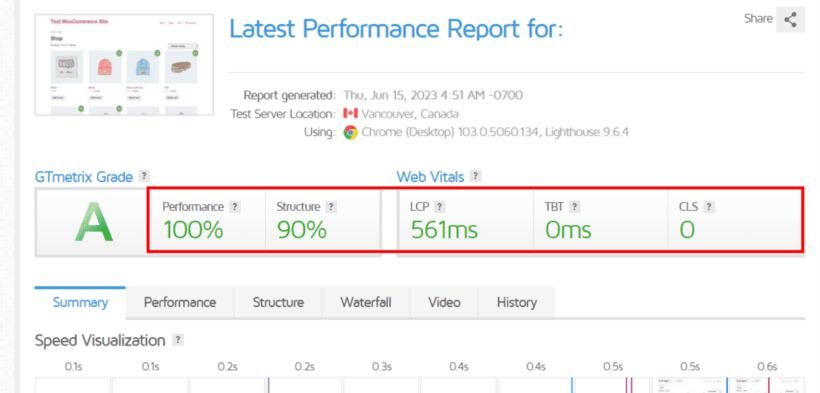Viewport: 820px width, 393px height.
Task: Select the Summary tab
Action: (x=80, y=302)
